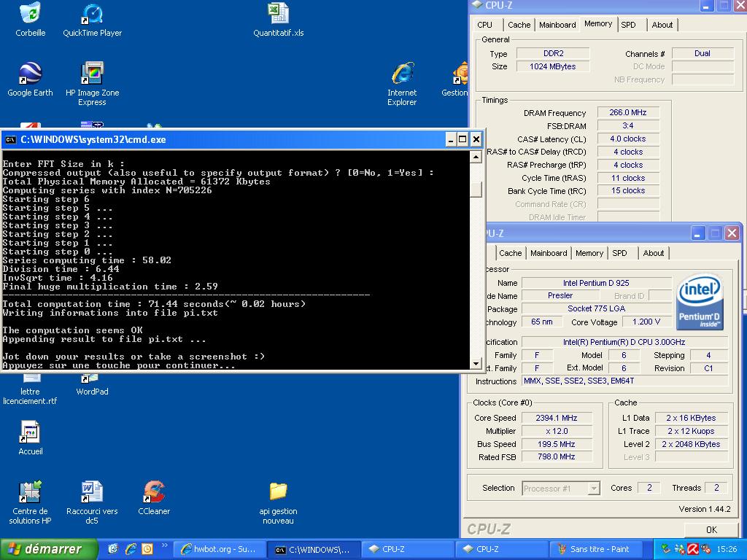
Task: Click the red antivirus tray icon
Action: coord(693,550)
